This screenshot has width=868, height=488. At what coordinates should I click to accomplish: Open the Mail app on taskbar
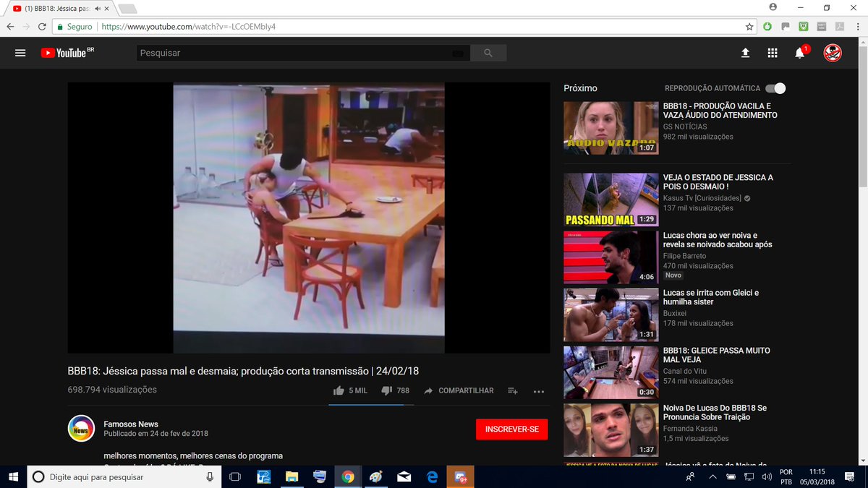point(404,476)
